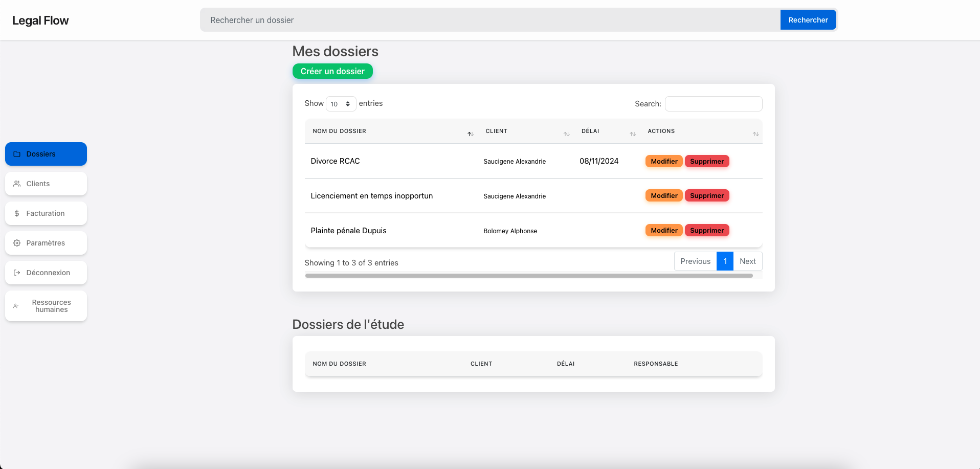
Task: Click the gear icon beside Paramètres
Action: [17, 243]
